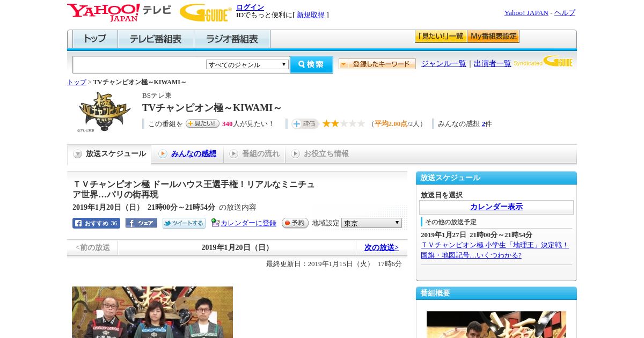Go to 次の放送 link
This screenshot has width=644, height=338.
tap(382, 248)
